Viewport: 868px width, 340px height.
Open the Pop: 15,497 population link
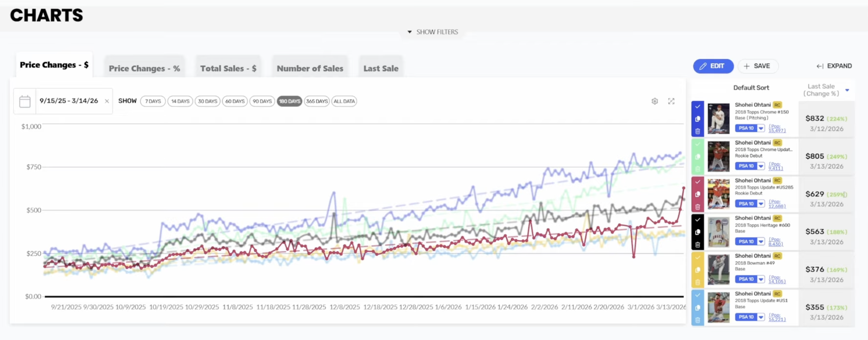point(777,128)
